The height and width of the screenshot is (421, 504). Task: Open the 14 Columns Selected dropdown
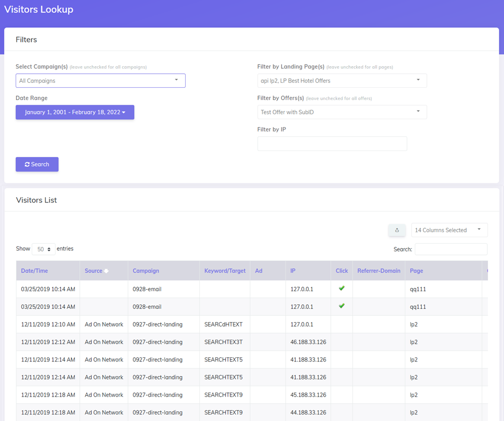(x=449, y=230)
